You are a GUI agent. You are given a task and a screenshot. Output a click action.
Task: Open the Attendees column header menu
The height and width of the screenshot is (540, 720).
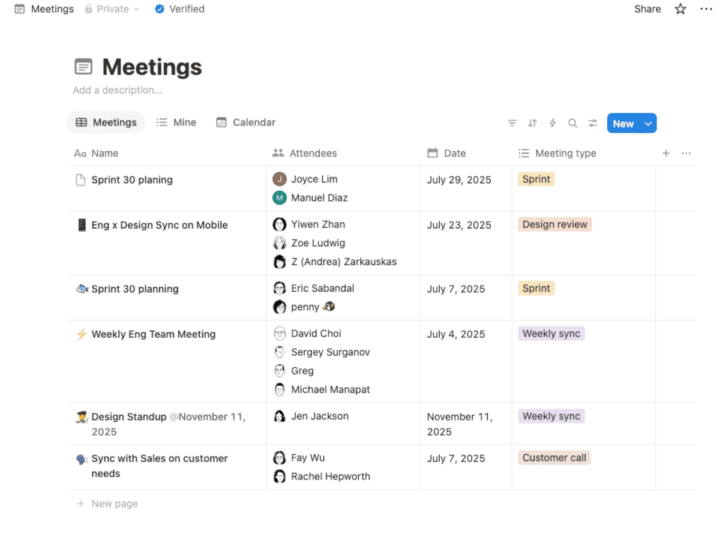tap(304, 153)
